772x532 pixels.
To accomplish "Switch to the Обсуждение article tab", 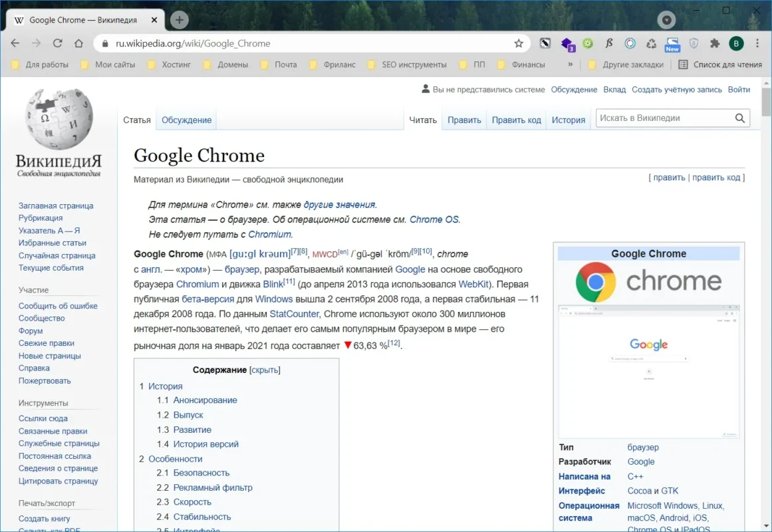I will click(x=187, y=120).
